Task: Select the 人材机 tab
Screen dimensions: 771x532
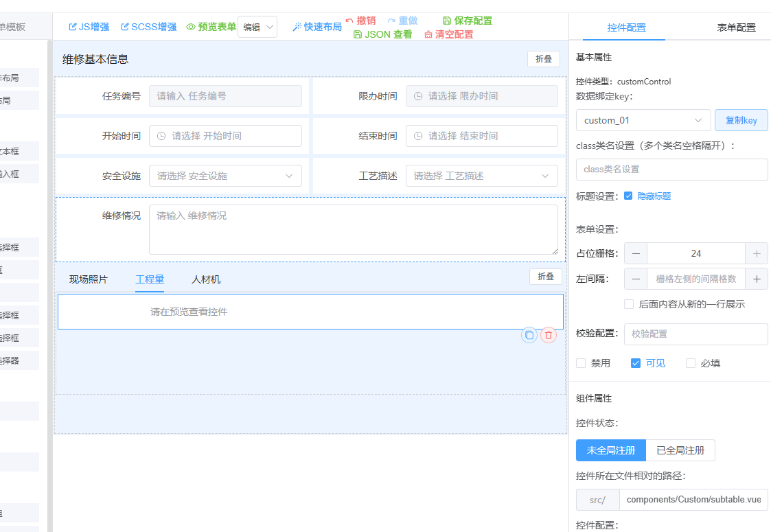Action: click(206, 279)
